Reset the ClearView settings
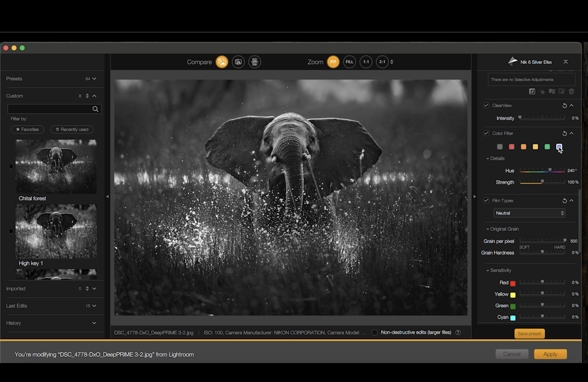This screenshot has height=382, width=588. pyautogui.click(x=564, y=106)
